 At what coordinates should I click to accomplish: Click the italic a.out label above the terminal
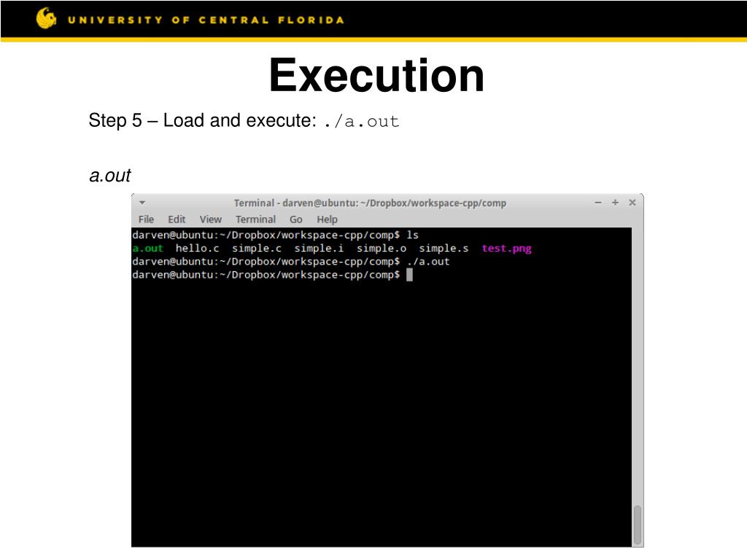(110, 176)
